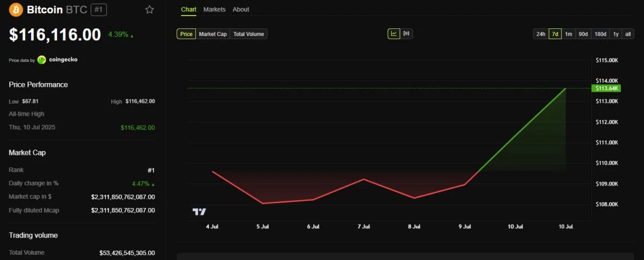The image size is (644, 260).
Task: Open the Chart tab
Action: tap(188, 10)
